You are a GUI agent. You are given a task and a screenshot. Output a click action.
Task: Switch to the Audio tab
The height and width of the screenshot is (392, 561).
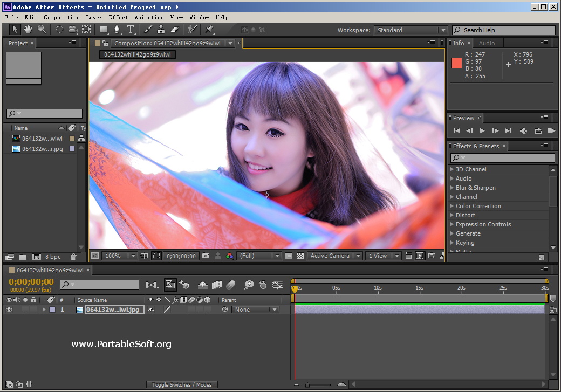click(487, 43)
